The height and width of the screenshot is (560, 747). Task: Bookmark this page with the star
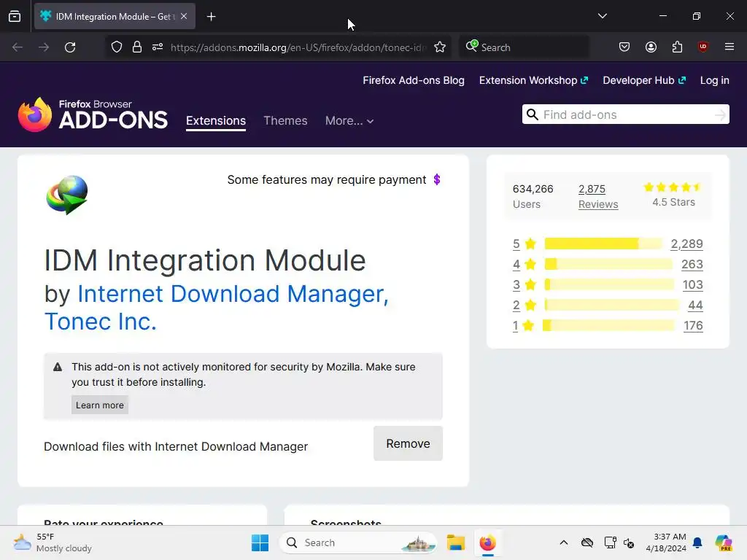point(440,47)
